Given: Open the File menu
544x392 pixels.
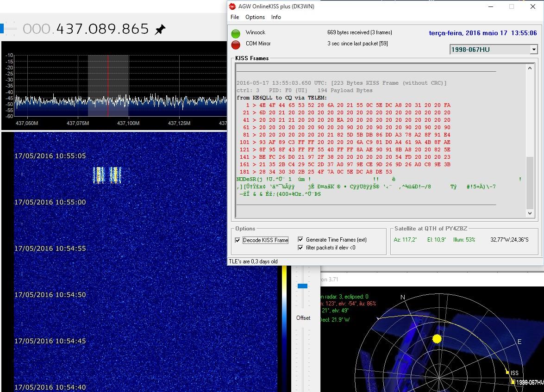Looking at the screenshot, I should click(x=235, y=17).
